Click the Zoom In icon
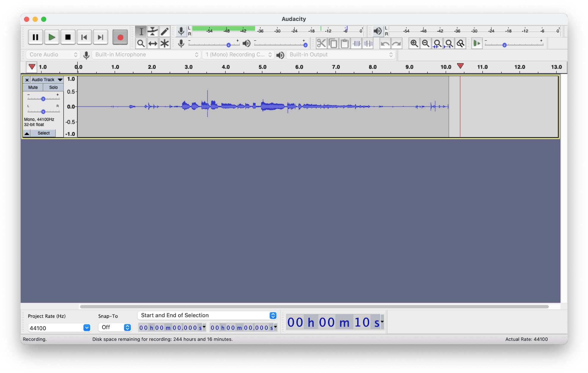 pos(414,43)
